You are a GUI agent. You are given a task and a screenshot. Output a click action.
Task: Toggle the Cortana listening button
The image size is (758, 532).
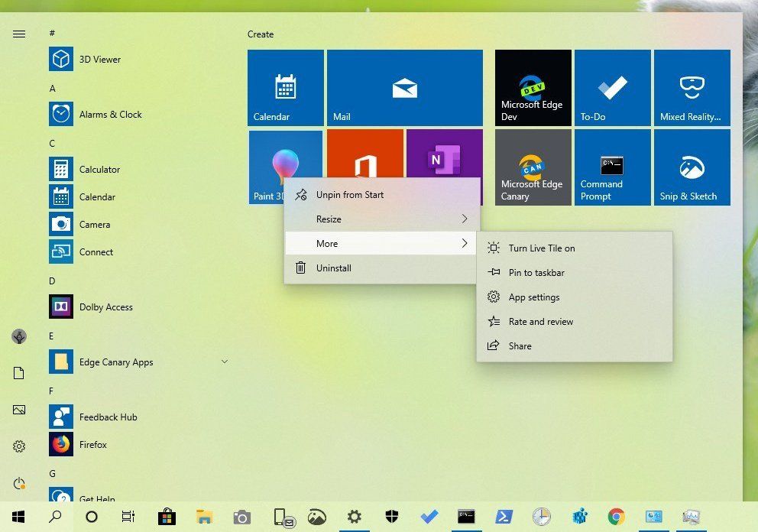coord(91,516)
